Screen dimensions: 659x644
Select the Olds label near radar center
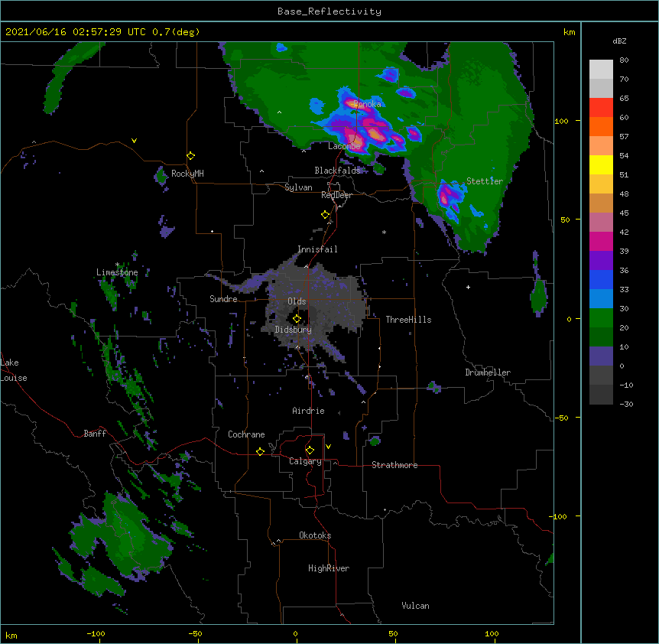click(x=297, y=301)
